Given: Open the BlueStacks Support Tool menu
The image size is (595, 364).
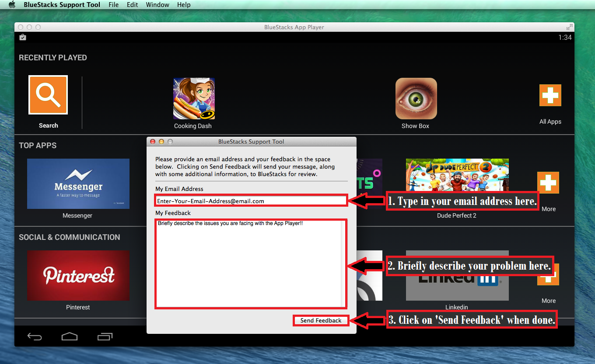Looking at the screenshot, I should pos(62,5).
